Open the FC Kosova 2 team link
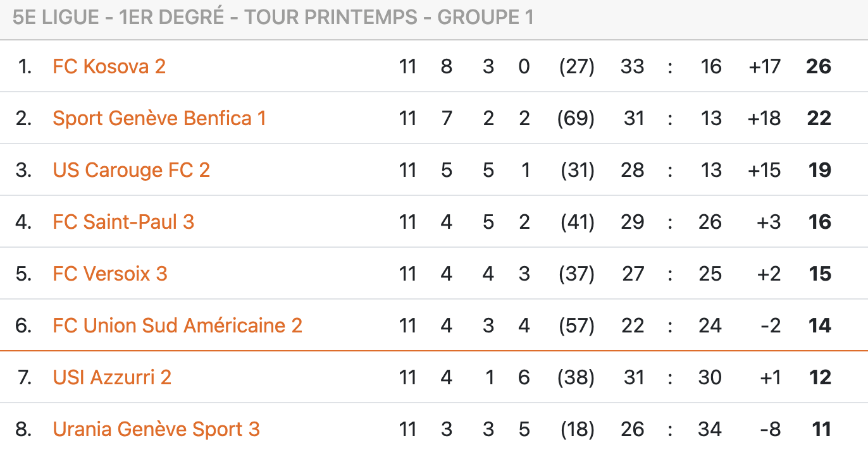The height and width of the screenshot is (450, 868). pyautogui.click(x=109, y=66)
